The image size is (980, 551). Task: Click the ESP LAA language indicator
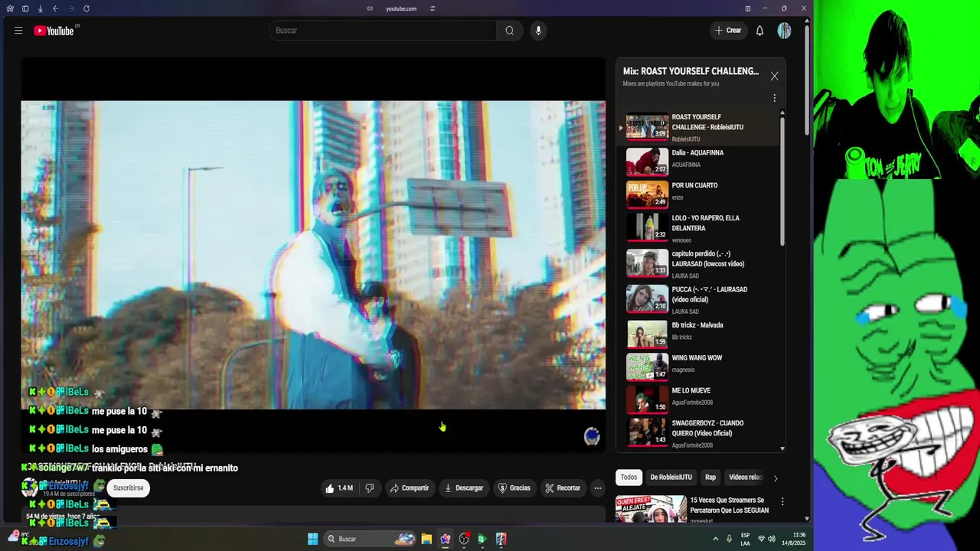[x=745, y=539]
